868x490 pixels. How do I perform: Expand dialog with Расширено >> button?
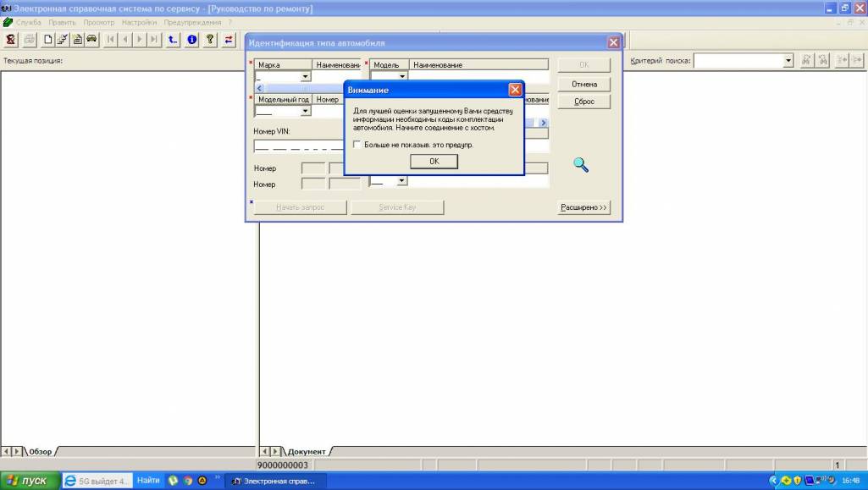click(x=583, y=207)
